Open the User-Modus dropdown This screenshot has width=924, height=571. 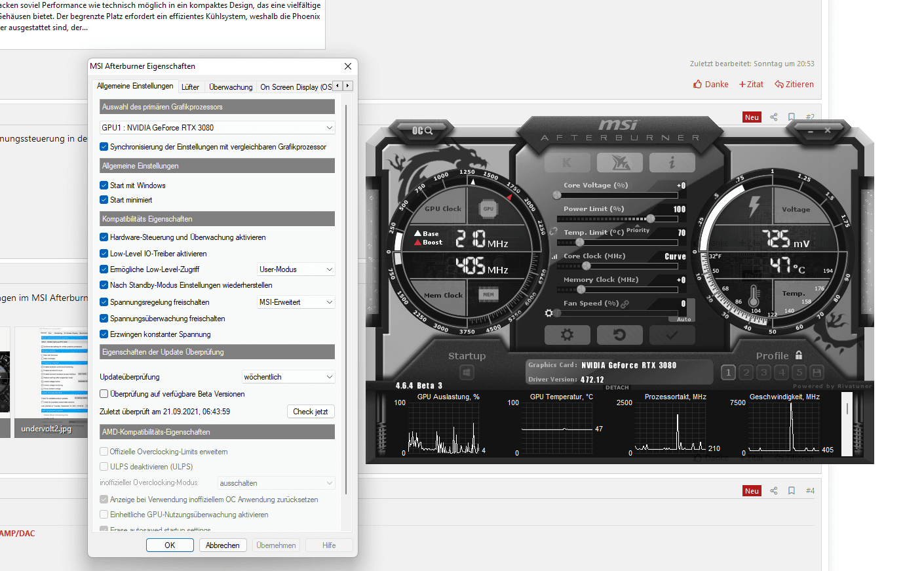(x=296, y=269)
